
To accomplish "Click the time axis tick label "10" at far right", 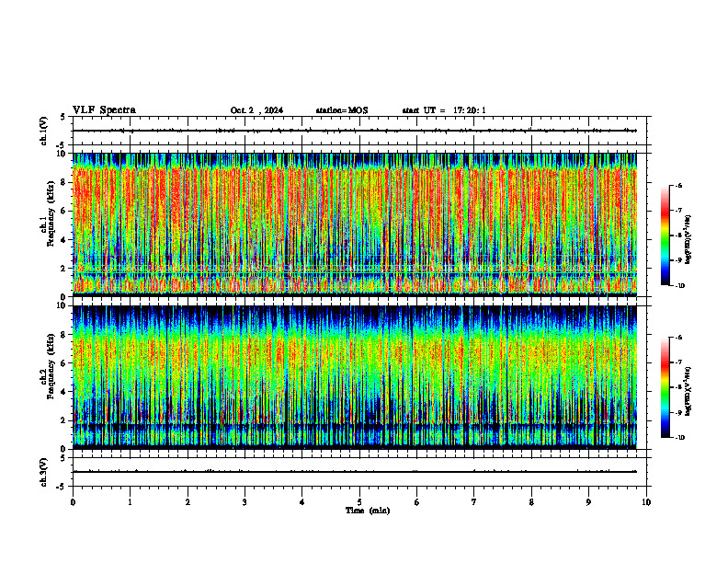I will [646, 502].
